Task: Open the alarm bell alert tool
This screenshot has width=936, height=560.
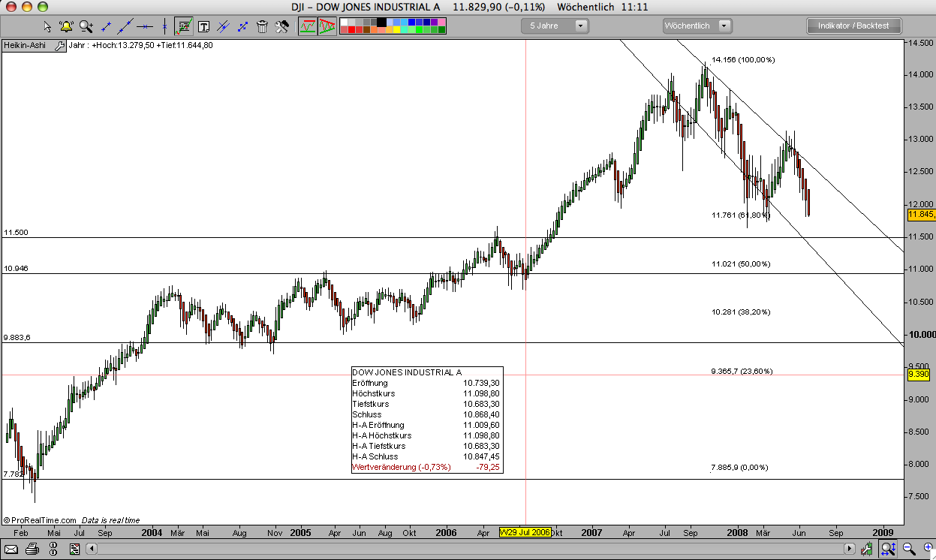Action: coord(66,26)
